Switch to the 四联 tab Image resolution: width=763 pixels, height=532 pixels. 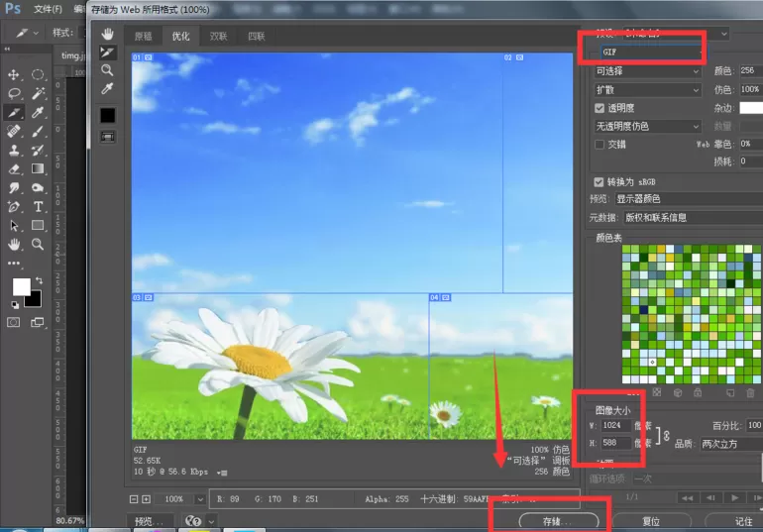pyautogui.click(x=257, y=36)
